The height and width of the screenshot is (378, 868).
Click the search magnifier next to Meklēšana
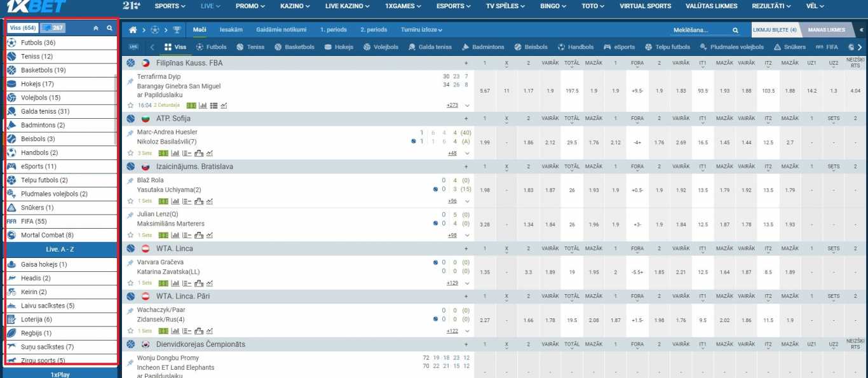[735, 30]
